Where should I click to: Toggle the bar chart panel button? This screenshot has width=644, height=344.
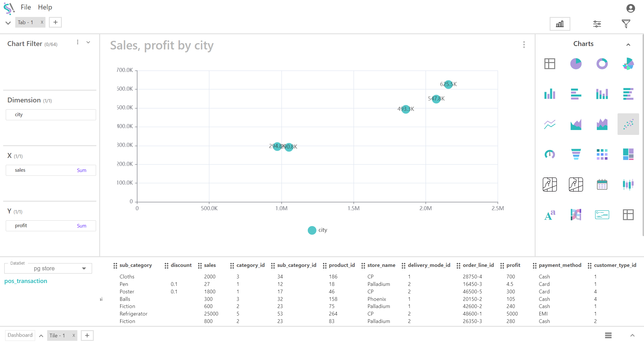click(x=560, y=24)
